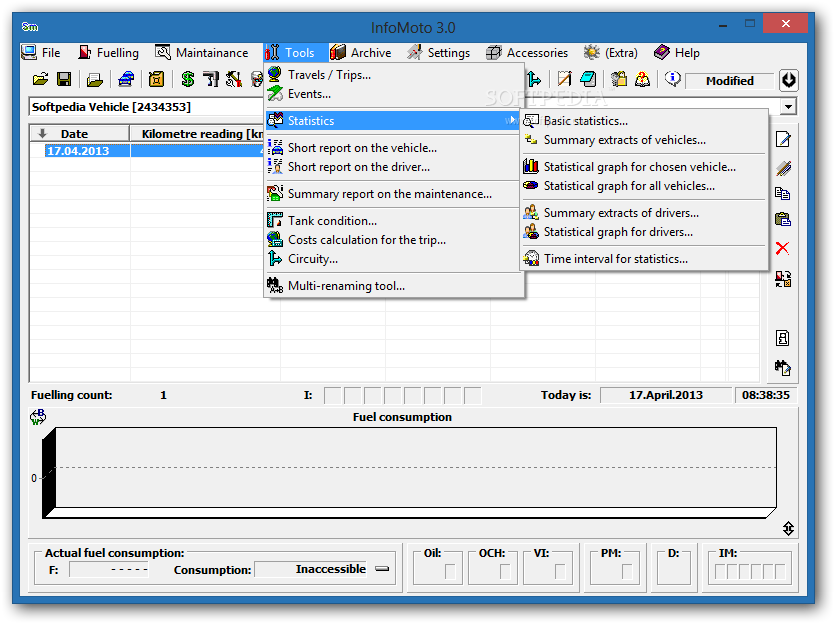Screen dimensions: 835x624
Task: Click the info page sidebar icon
Action: (783, 338)
